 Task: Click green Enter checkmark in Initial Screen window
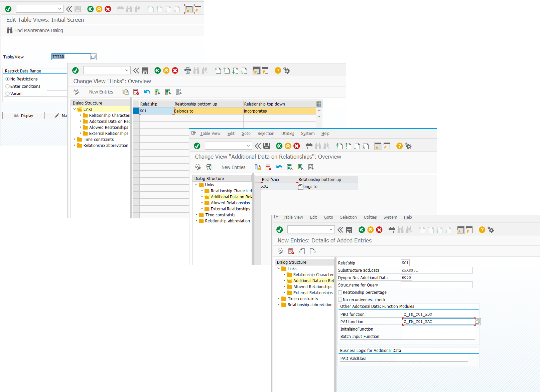pyautogui.click(x=8, y=9)
